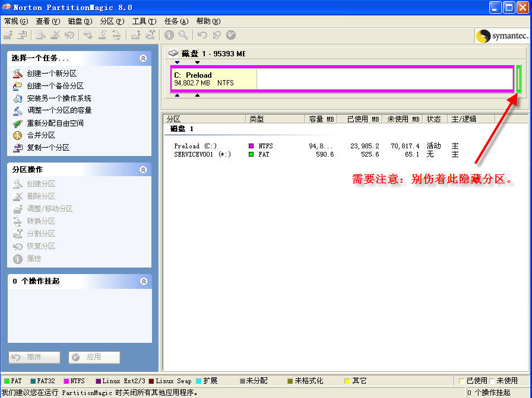Open the 工具 menu

click(144, 21)
